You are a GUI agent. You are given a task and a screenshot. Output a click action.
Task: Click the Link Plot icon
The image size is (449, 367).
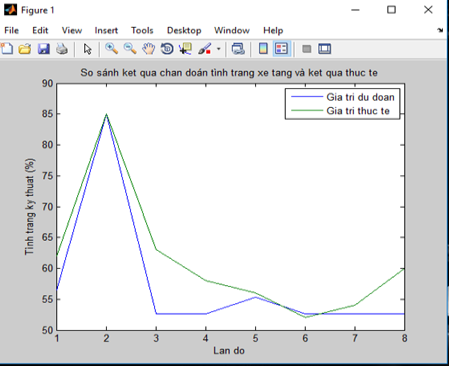pyautogui.click(x=238, y=49)
